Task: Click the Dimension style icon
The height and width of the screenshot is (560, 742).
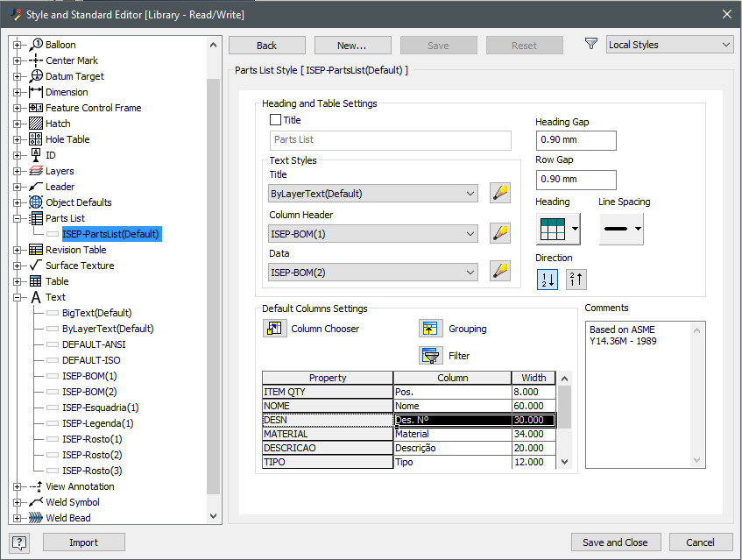Action: pyautogui.click(x=36, y=92)
